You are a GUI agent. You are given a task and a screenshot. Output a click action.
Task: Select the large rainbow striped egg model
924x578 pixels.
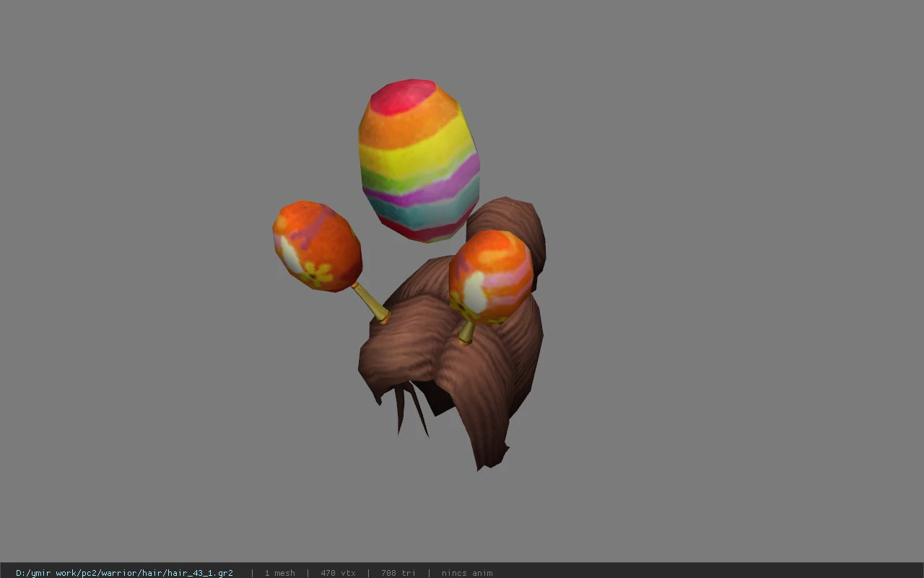pos(419,160)
